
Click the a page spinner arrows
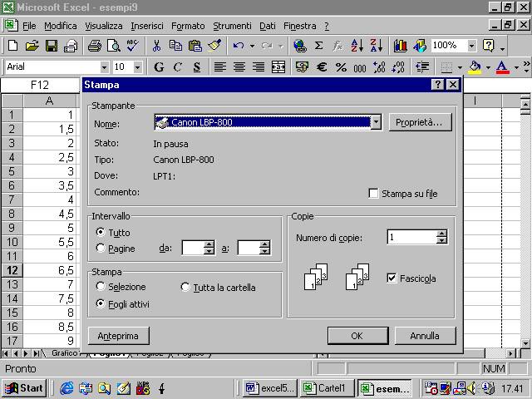coord(264,248)
